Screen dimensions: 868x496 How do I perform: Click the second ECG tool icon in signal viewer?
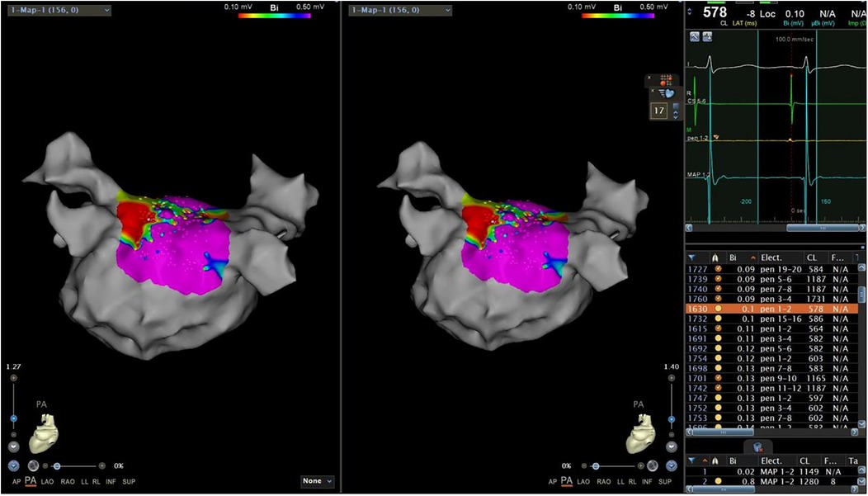tap(707, 37)
